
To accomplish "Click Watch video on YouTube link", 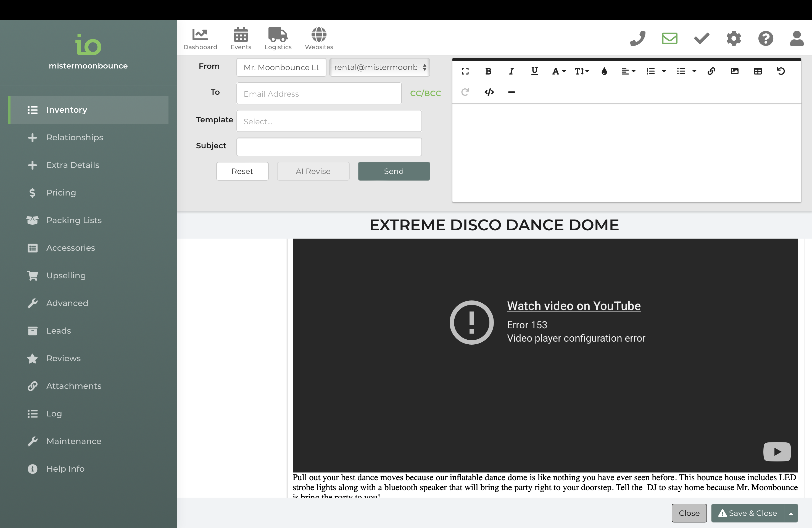I will click(x=574, y=306).
